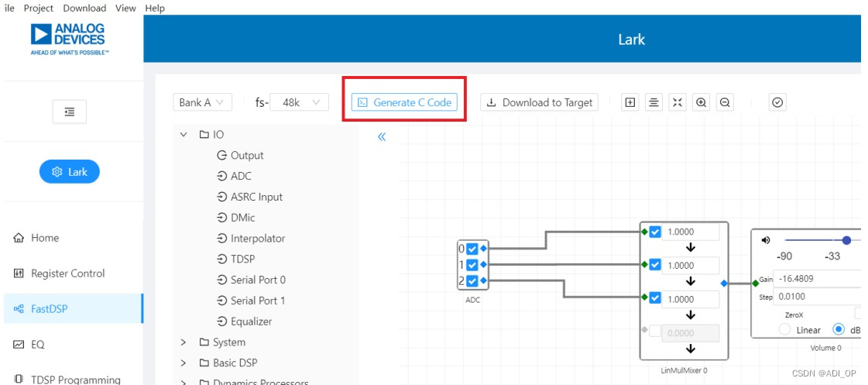This screenshot has height=385, width=868.
Task: Click the zoom in magnifier icon
Action: pos(702,102)
